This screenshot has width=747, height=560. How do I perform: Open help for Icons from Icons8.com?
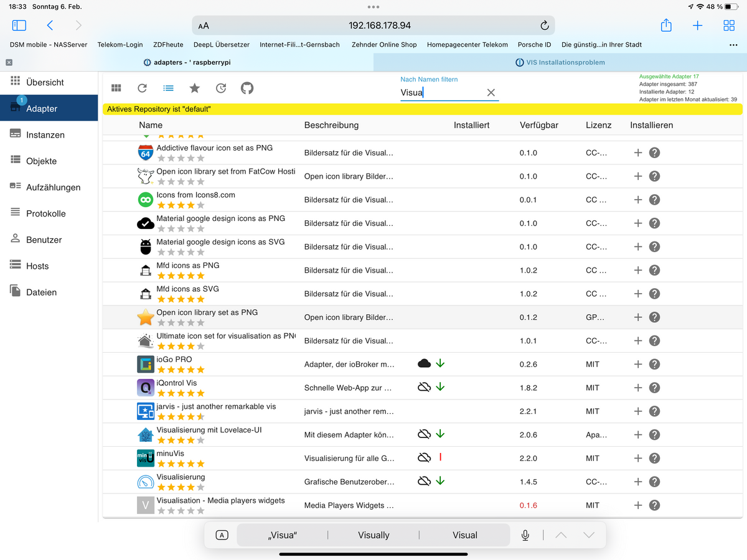pos(654,200)
